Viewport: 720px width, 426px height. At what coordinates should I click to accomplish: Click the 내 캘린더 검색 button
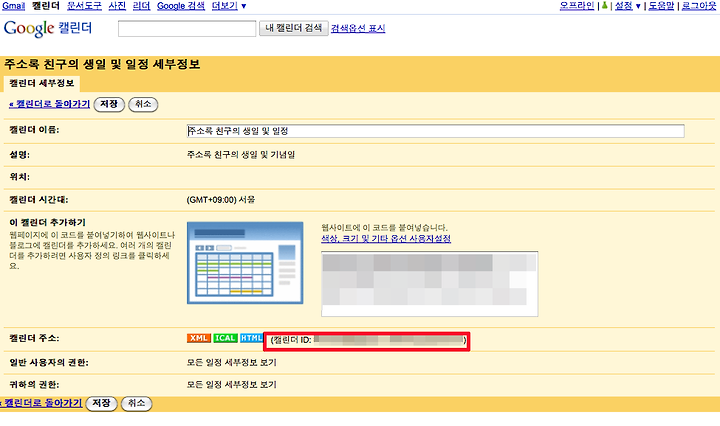point(293,28)
